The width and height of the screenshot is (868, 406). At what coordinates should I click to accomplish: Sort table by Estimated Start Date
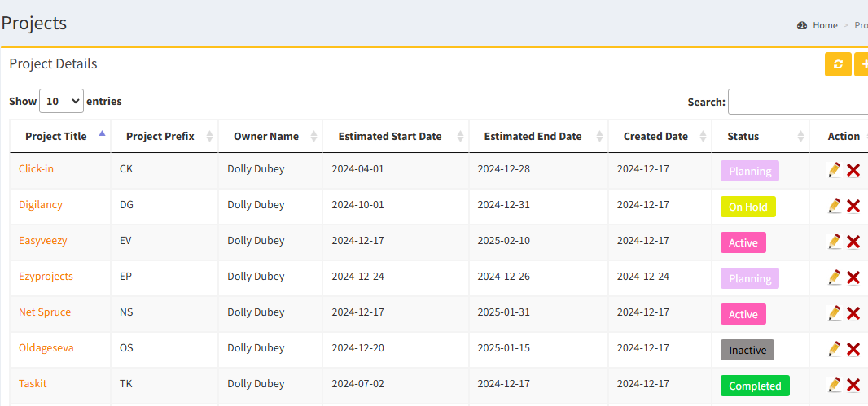tap(389, 136)
